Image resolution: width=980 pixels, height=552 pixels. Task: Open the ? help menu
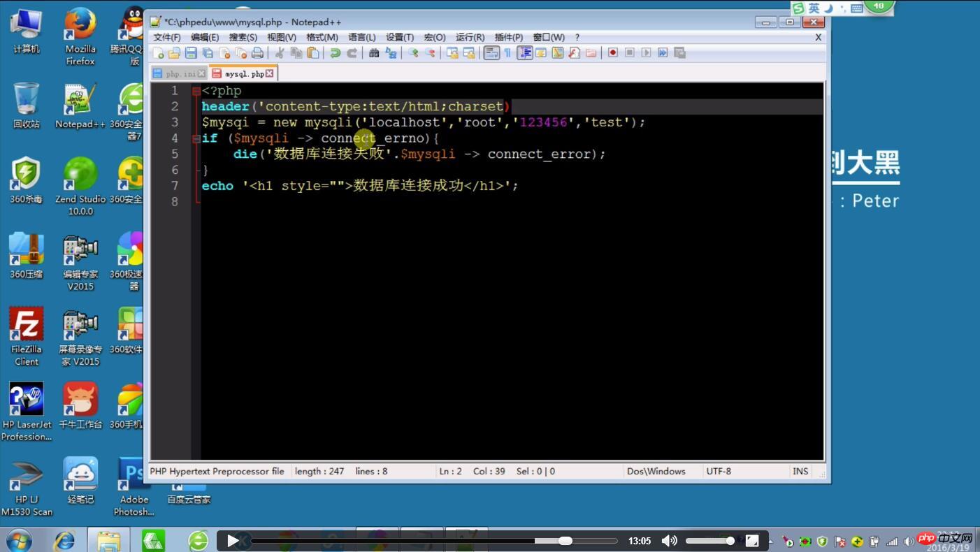coord(577,37)
